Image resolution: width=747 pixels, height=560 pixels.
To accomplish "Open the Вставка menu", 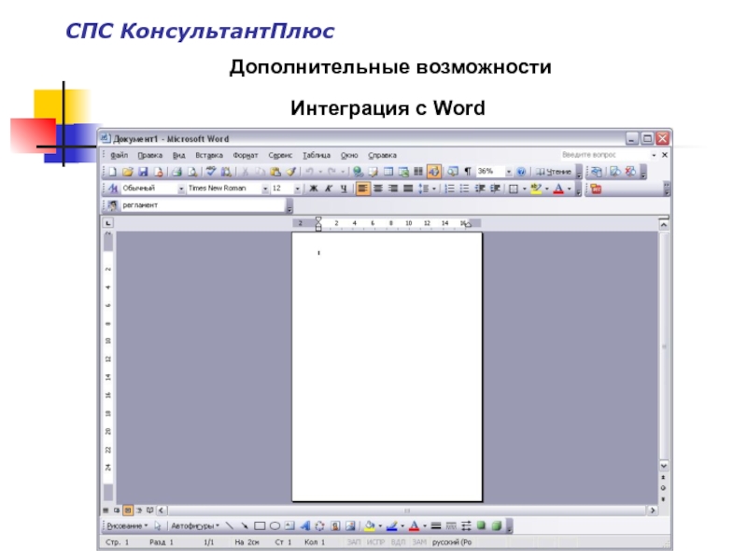I will [x=209, y=155].
